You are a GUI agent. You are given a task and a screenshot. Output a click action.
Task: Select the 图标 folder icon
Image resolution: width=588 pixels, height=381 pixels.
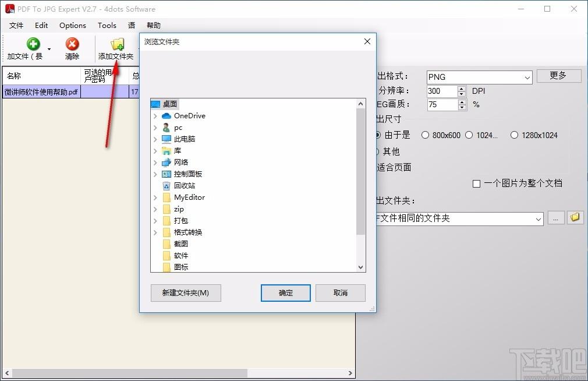pyautogui.click(x=167, y=267)
